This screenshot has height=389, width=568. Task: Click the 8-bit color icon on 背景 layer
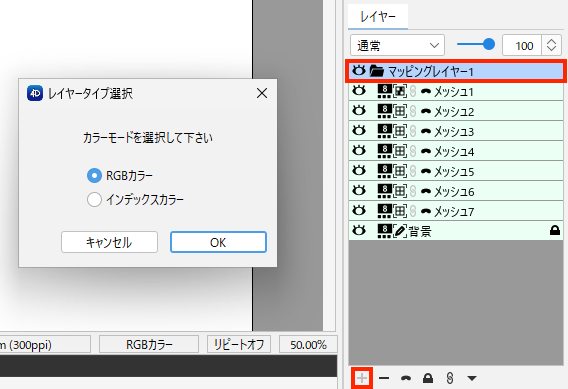[384, 231]
